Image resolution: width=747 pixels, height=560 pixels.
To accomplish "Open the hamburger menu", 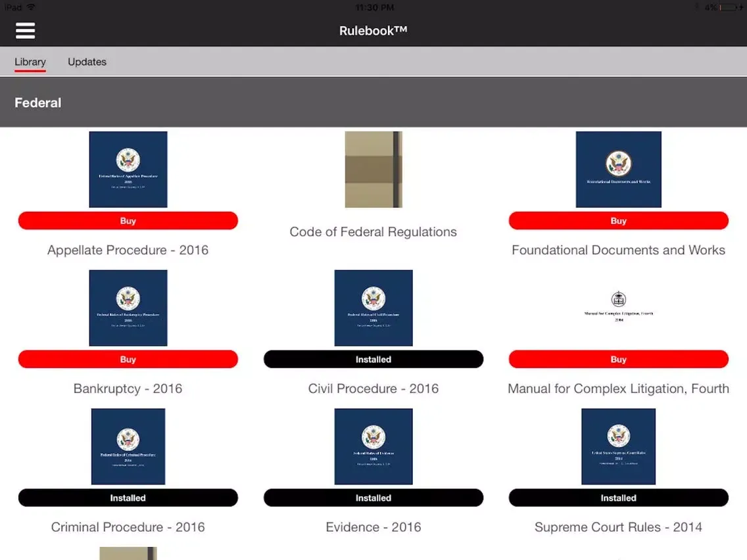I will [x=25, y=30].
